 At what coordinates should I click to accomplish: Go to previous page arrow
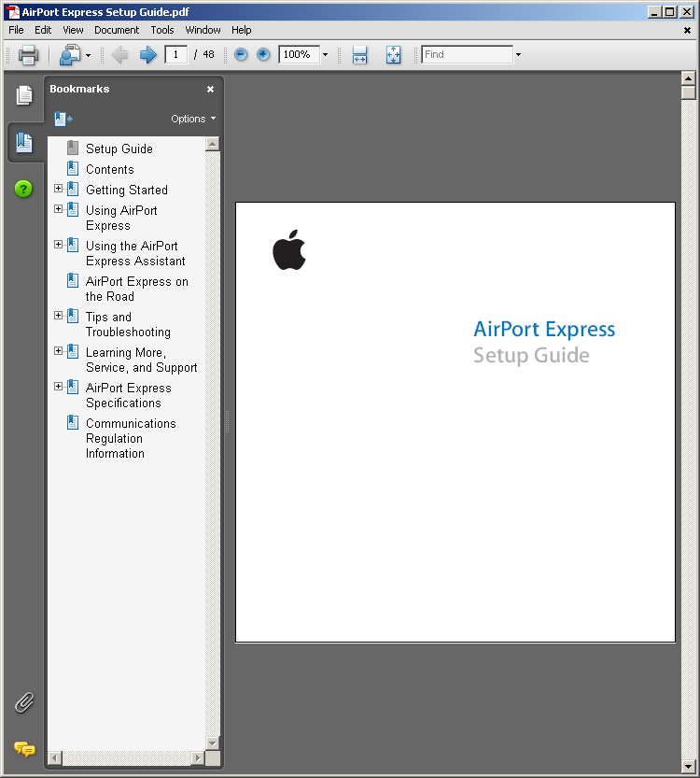click(x=119, y=54)
